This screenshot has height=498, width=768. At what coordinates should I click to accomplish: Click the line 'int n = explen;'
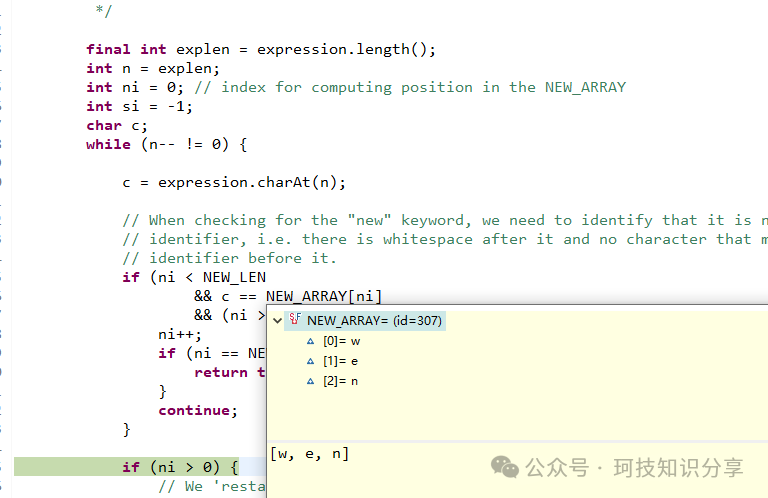point(153,69)
